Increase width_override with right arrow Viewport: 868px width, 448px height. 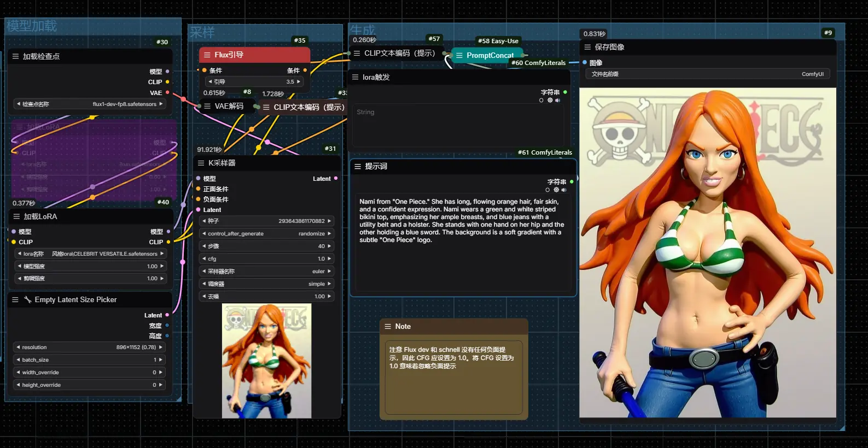[161, 372]
